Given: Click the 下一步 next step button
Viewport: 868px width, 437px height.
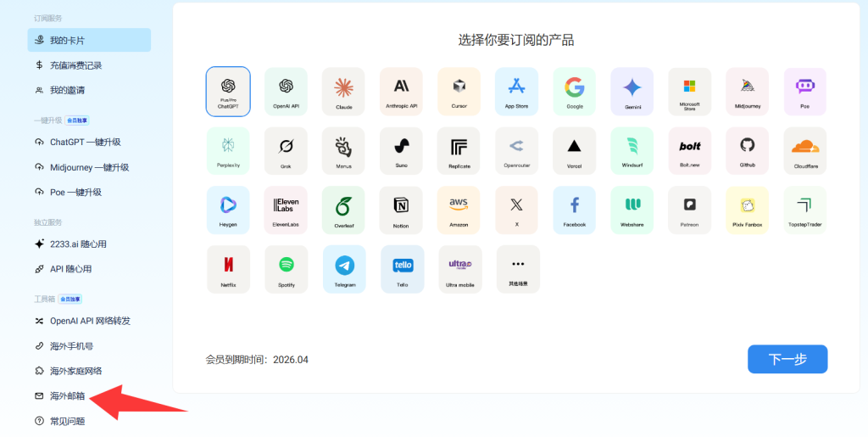Looking at the screenshot, I should [x=787, y=359].
